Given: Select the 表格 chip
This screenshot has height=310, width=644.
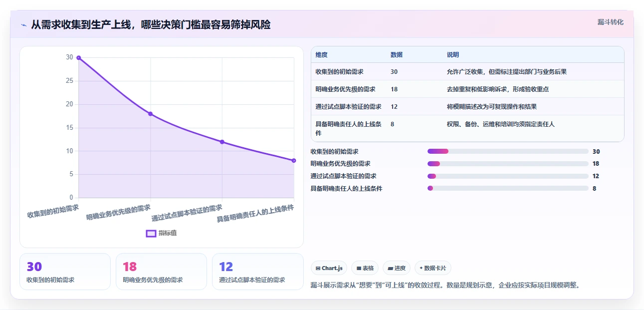Looking at the screenshot, I should click(x=365, y=268).
